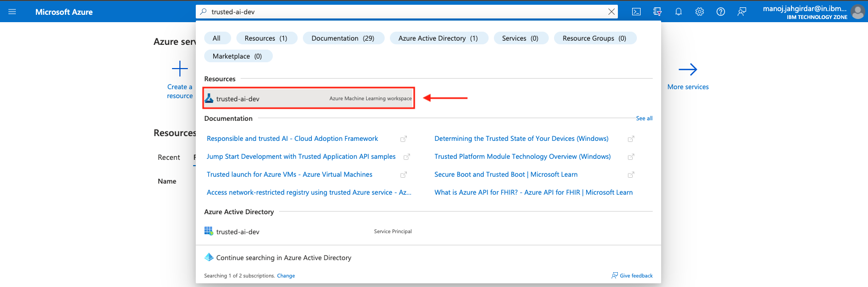Open Directories and subscriptions filter icon
The width and height of the screenshot is (868, 287).
point(657,12)
